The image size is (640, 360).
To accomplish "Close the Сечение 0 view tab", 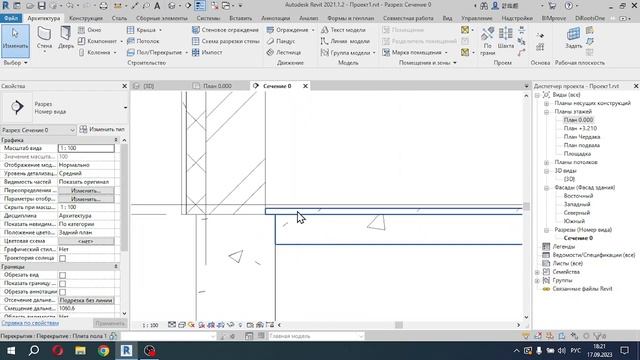I will (305, 86).
